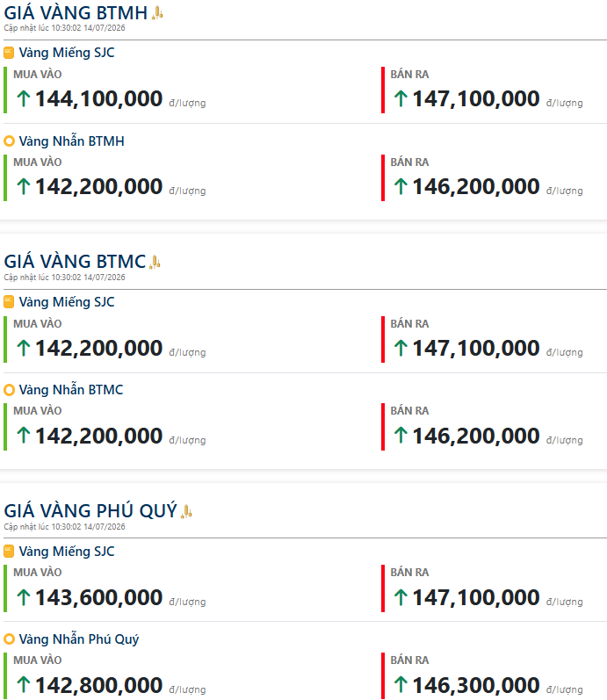The width and height of the screenshot is (607, 700).
Task: Click the ring icon beside Vàng Nhẫn Phú Quý
Action: [9, 639]
